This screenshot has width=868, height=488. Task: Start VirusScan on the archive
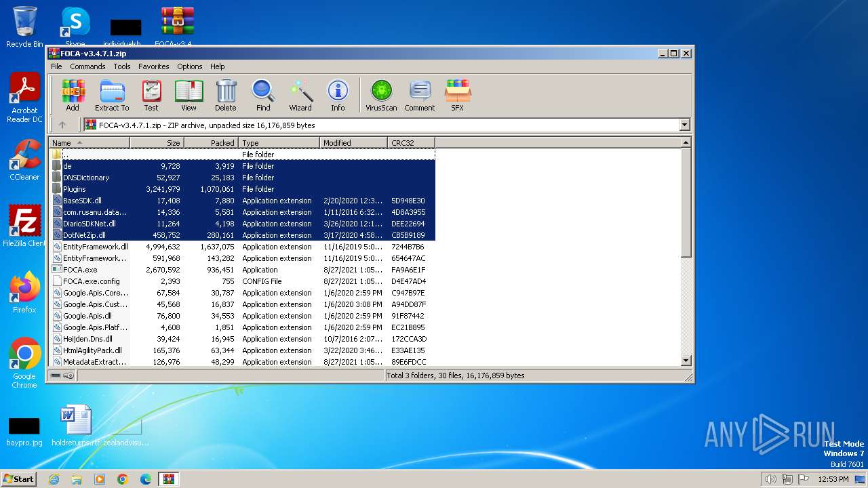click(381, 96)
